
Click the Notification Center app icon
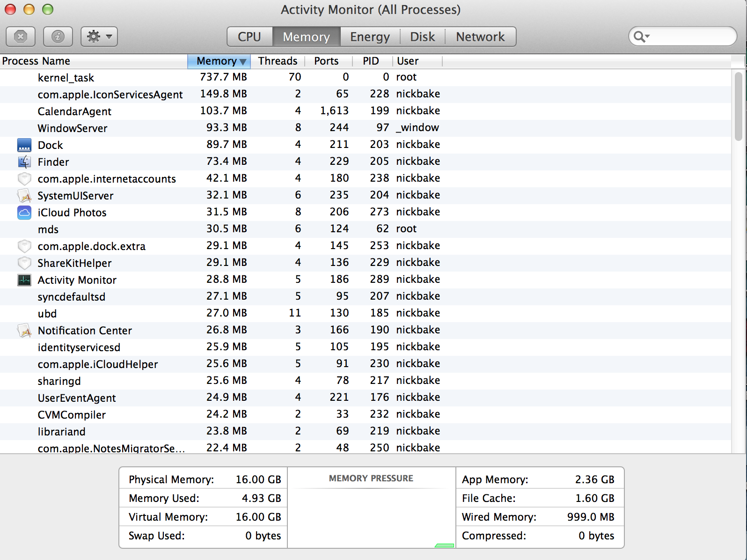tap(24, 331)
